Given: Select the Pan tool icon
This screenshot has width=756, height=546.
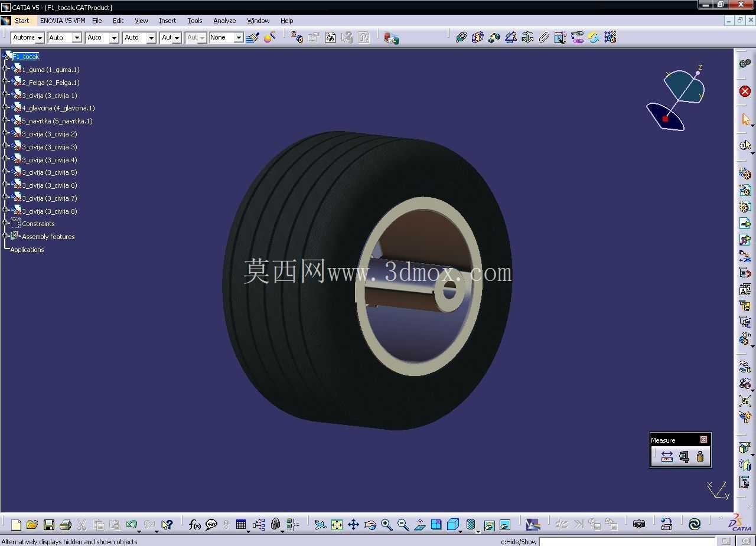Looking at the screenshot, I should pyautogui.click(x=353, y=525).
